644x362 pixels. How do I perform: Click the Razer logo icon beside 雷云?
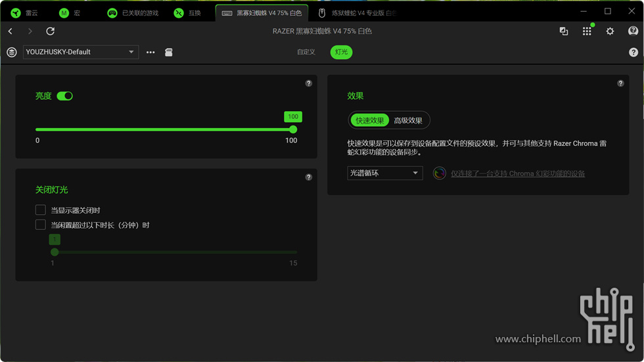coord(16,13)
